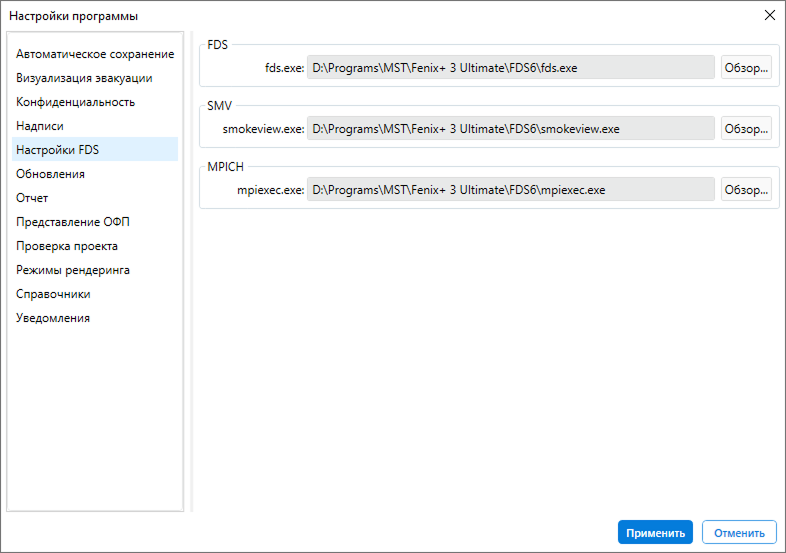
Task: Click the MPICH group label
Action: click(x=226, y=166)
